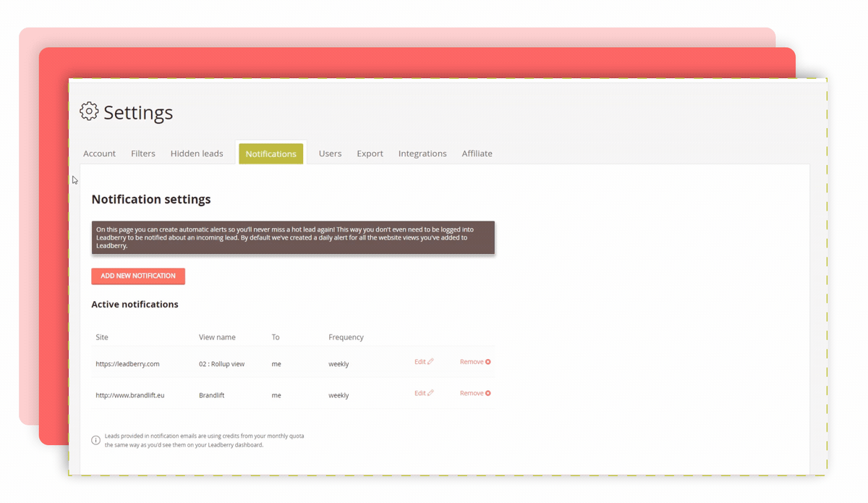Image resolution: width=868 pixels, height=503 pixels.
Task: Click the brown automatic alerts info banner
Action: 293,237
